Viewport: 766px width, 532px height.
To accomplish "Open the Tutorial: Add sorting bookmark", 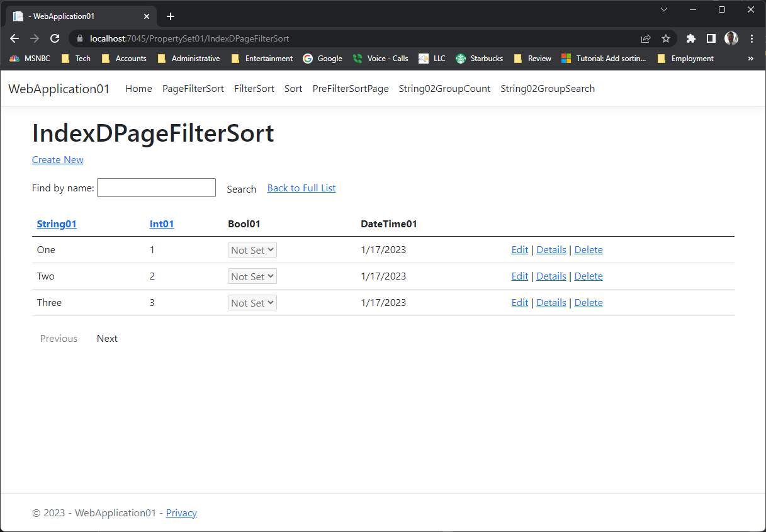I will pyautogui.click(x=604, y=59).
